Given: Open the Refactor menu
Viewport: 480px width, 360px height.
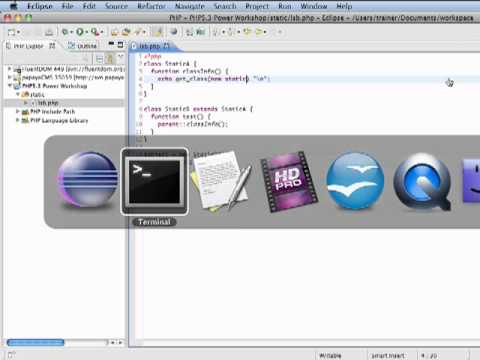Looking at the screenshot, I should 151,6.
